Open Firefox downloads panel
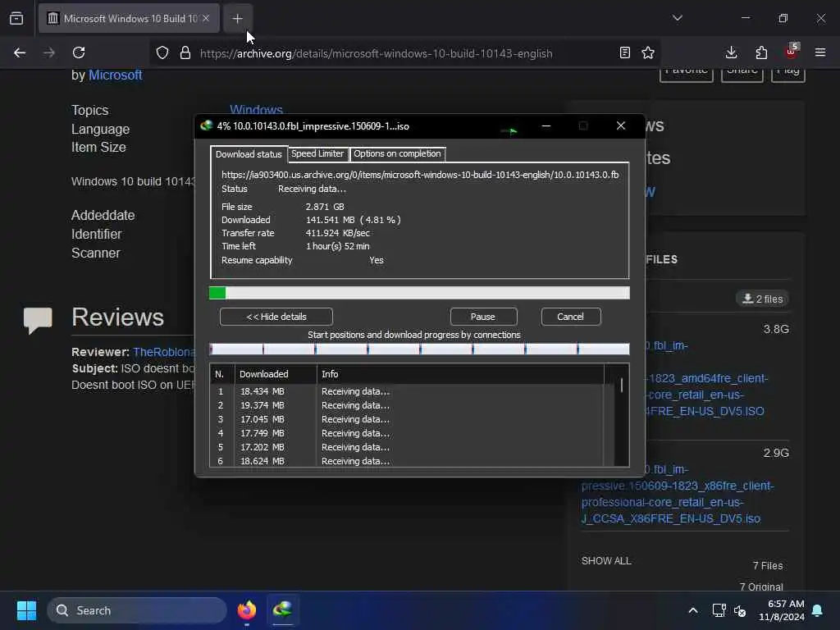This screenshot has width=840, height=630. point(731,52)
